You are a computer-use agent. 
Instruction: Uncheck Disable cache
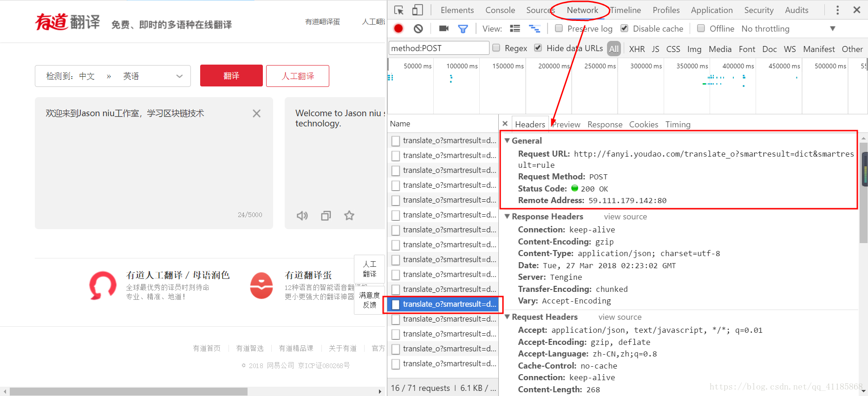[625, 28]
